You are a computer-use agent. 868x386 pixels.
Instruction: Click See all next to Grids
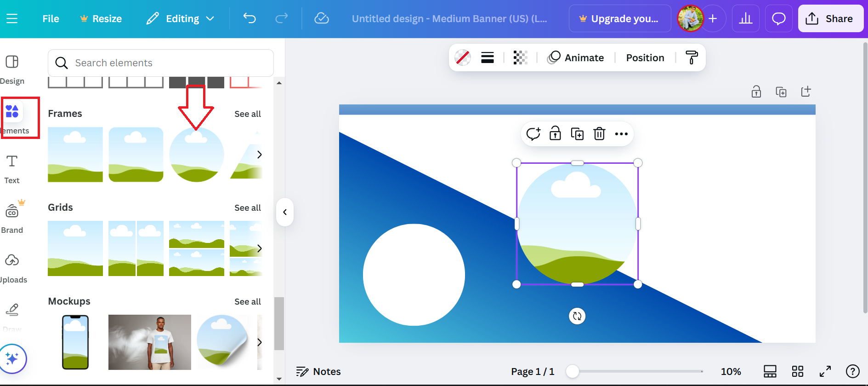pos(248,207)
